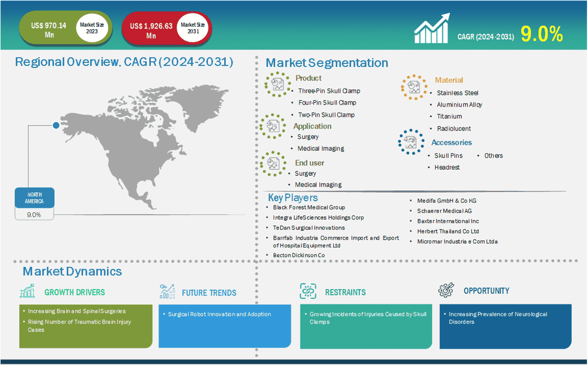The height and width of the screenshot is (365, 588).
Task: Click the Market Segmentation heading
Action: [x=327, y=63]
